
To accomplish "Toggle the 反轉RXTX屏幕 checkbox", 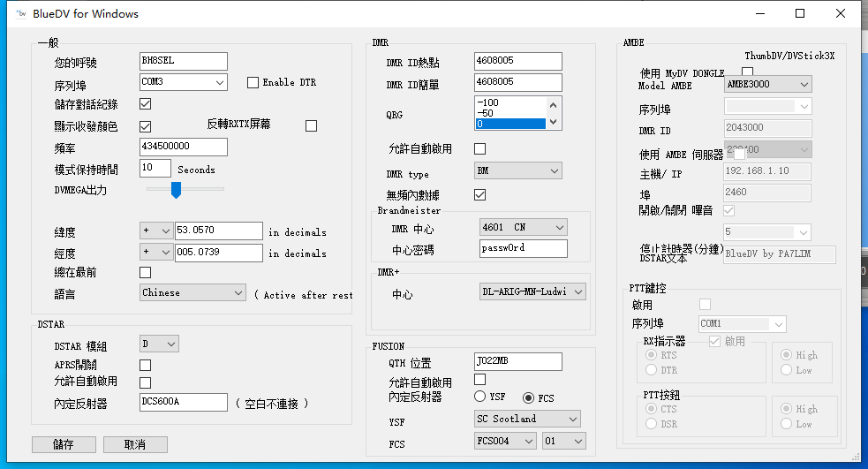I will 311,125.
